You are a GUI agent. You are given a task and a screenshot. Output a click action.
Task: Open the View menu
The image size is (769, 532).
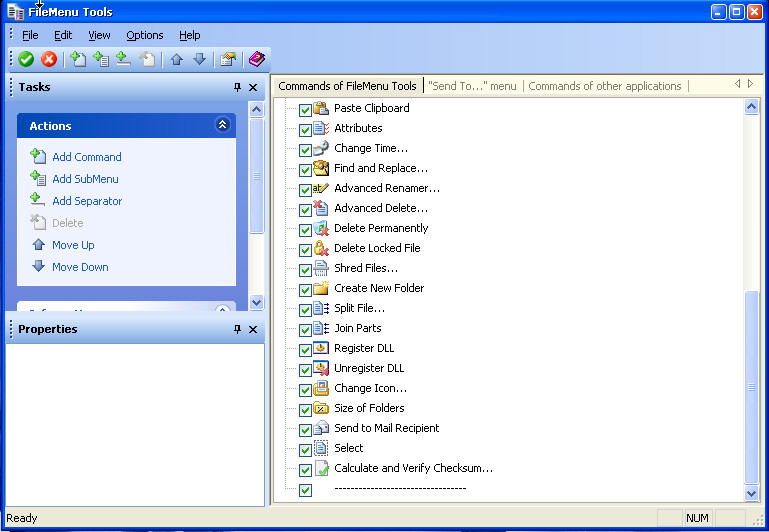coord(99,35)
